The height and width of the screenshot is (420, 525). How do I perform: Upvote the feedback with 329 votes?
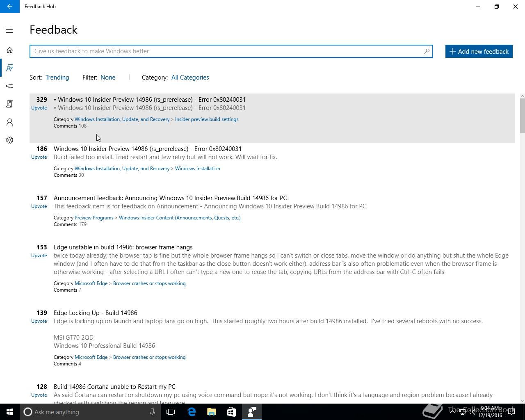(x=39, y=108)
